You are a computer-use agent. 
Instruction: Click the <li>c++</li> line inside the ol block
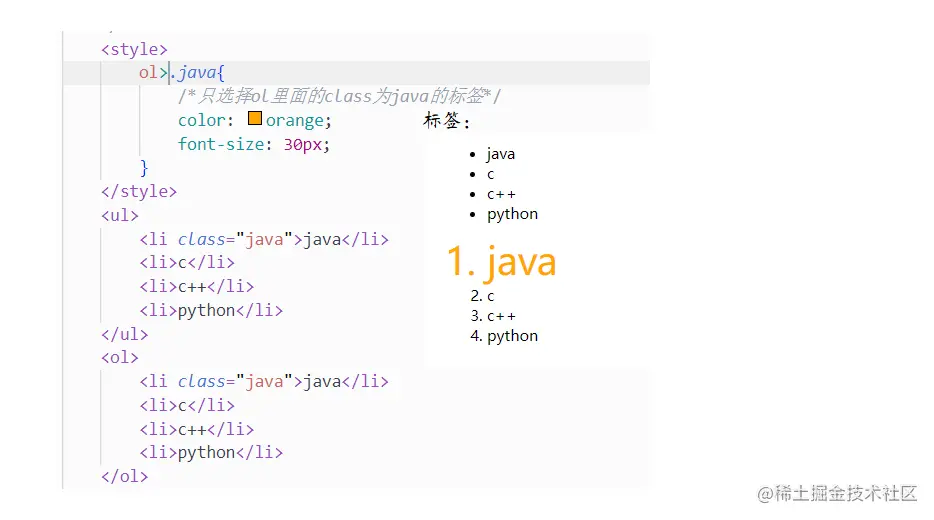tap(197, 429)
